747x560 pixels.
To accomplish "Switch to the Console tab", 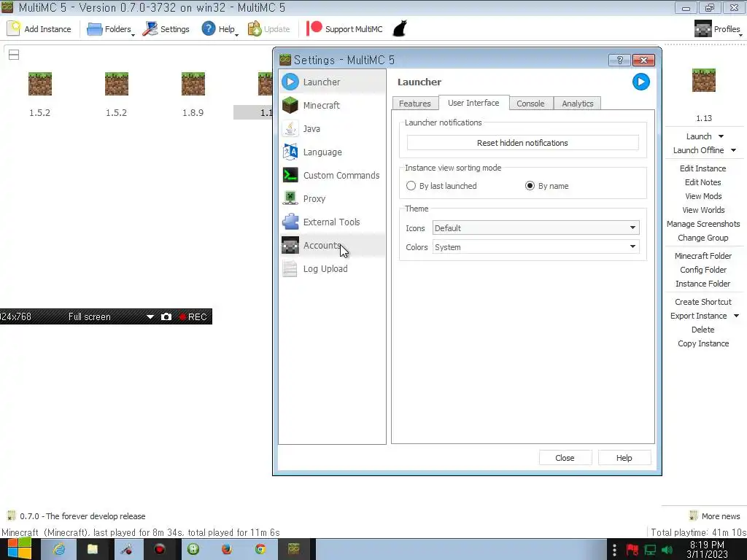I will pyautogui.click(x=530, y=104).
